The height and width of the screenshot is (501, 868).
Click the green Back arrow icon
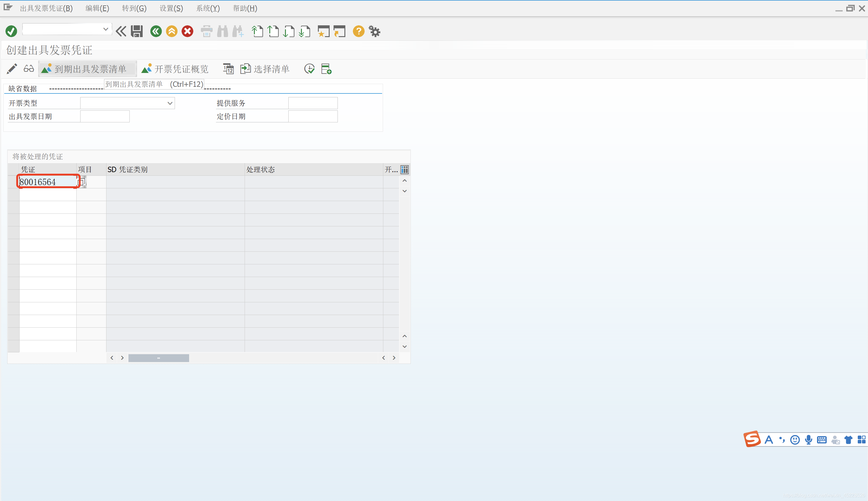pos(156,31)
